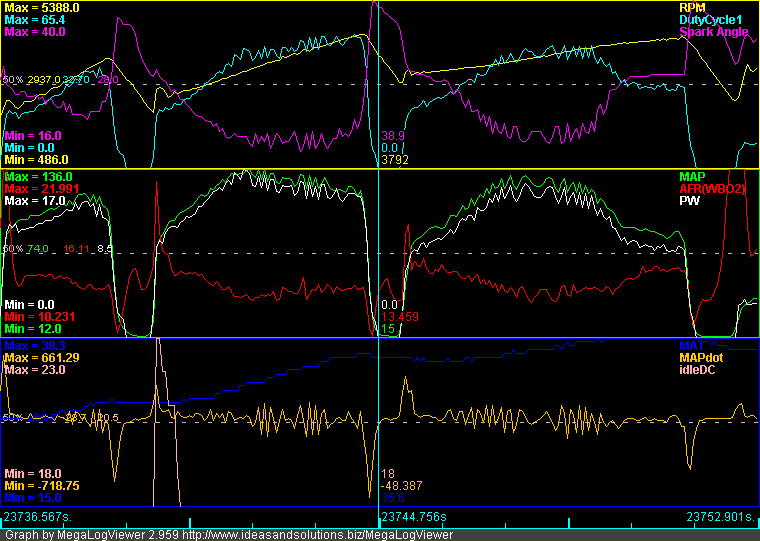The width and height of the screenshot is (760, 541).
Task: Select the "Max = 136.0" MAP value
Action: (38, 177)
